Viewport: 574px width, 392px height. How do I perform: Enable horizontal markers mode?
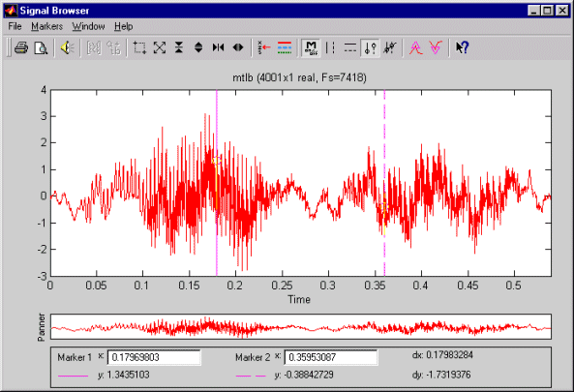tap(350, 47)
